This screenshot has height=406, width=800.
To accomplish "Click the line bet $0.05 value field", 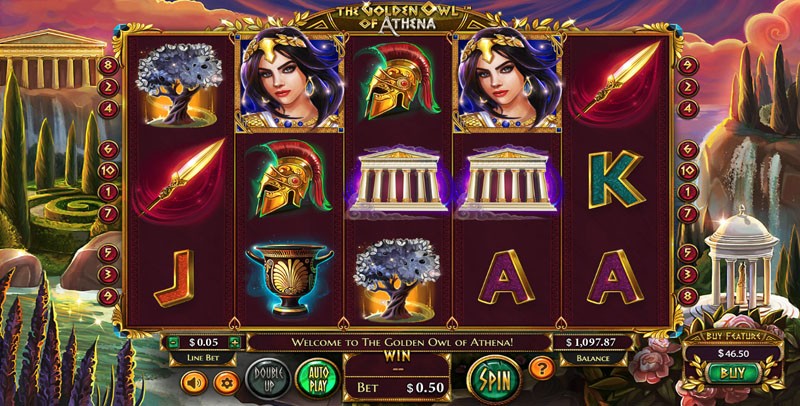I will click(203, 342).
